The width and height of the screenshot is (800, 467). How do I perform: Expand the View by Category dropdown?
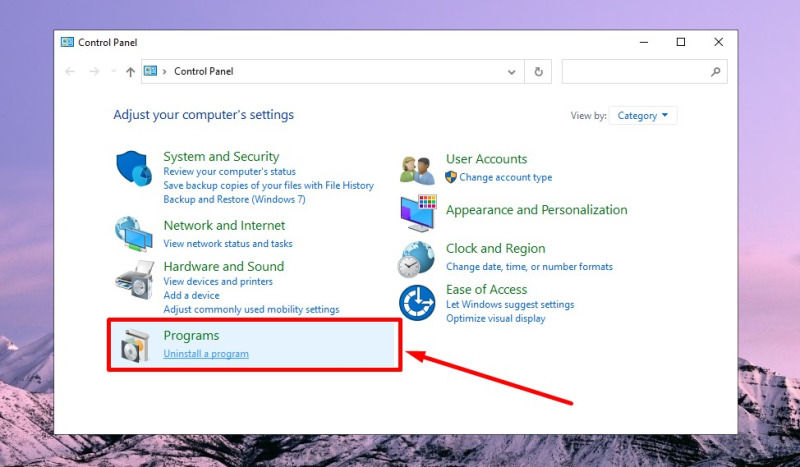pyautogui.click(x=643, y=116)
